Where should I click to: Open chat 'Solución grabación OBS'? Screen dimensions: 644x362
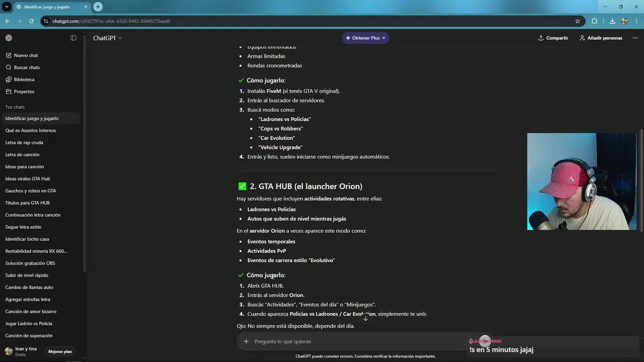click(40, 263)
